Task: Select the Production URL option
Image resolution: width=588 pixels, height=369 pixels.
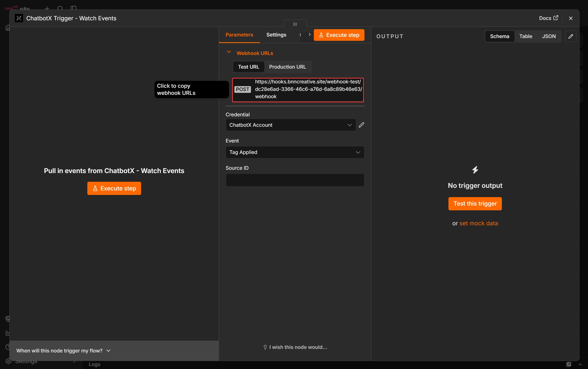Action: 287,67
